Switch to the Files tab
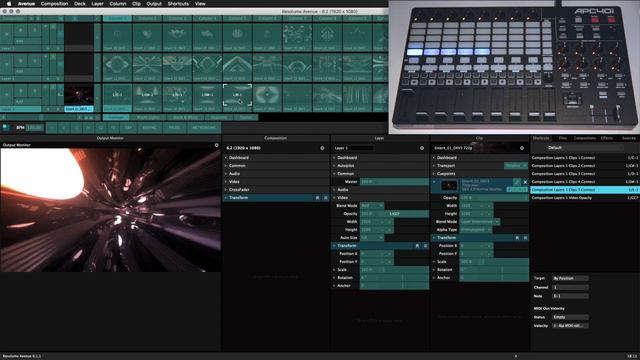This screenshot has width=640, height=360. [562, 138]
